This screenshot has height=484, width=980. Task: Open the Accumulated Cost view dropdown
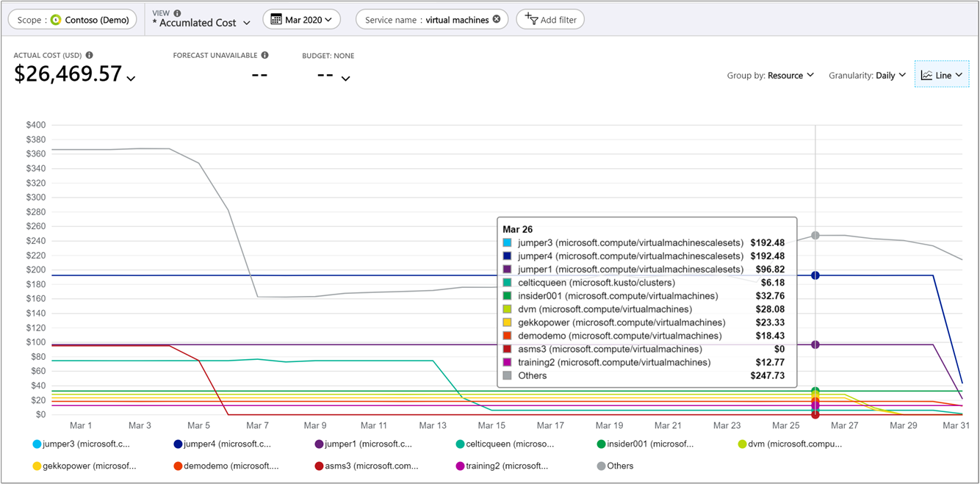click(x=206, y=23)
